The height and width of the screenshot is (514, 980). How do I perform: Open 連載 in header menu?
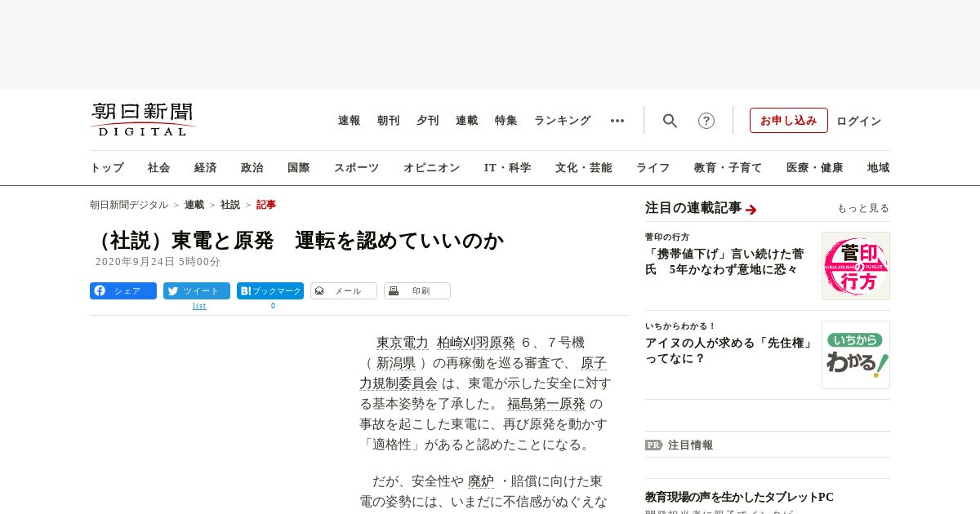(467, 121)
